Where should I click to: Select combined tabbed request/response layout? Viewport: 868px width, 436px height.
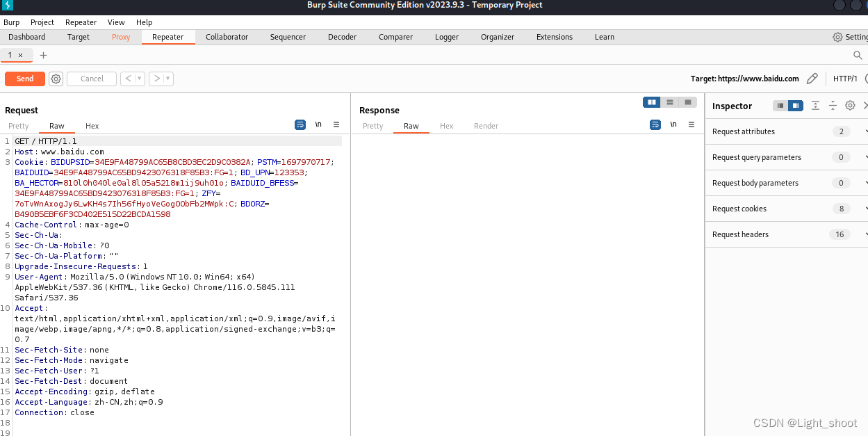pos(688,102)
